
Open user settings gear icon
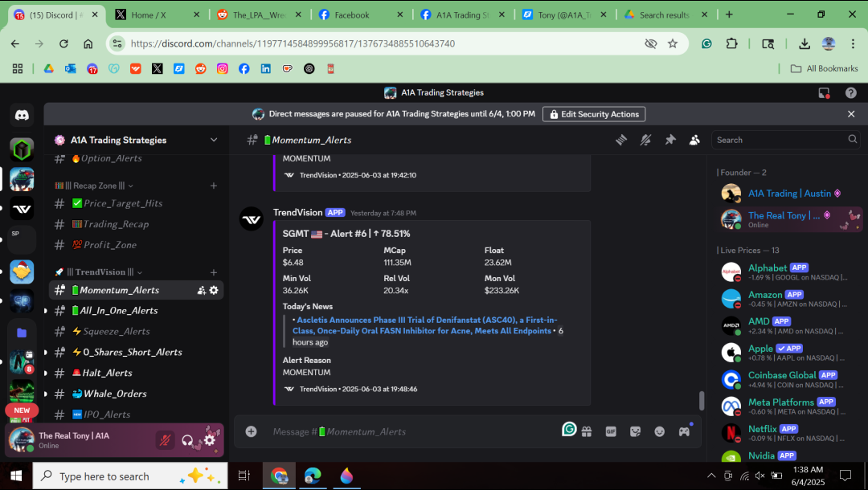coord(210,440)
